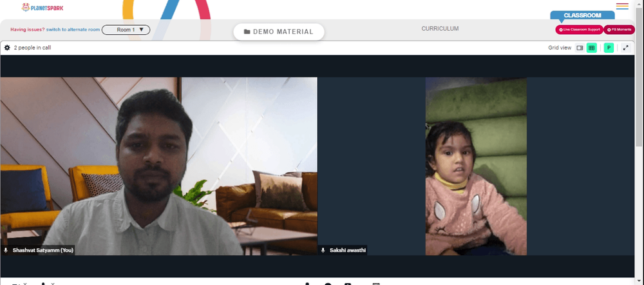
Task: Click the 'Sakshi awasthi' name label
Action: click(x=348, y=250)
